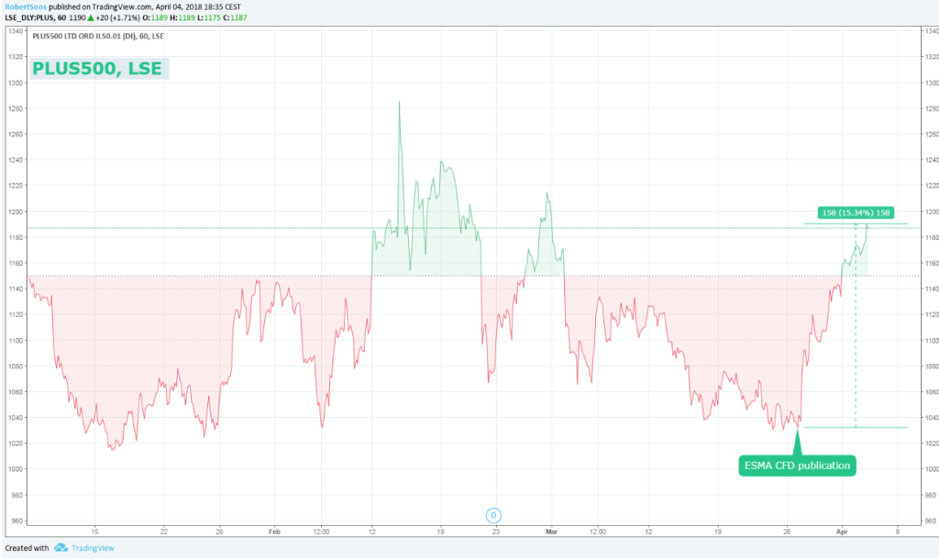
Task: Click the circled D marker on time axis
Action: coord(493,514)
